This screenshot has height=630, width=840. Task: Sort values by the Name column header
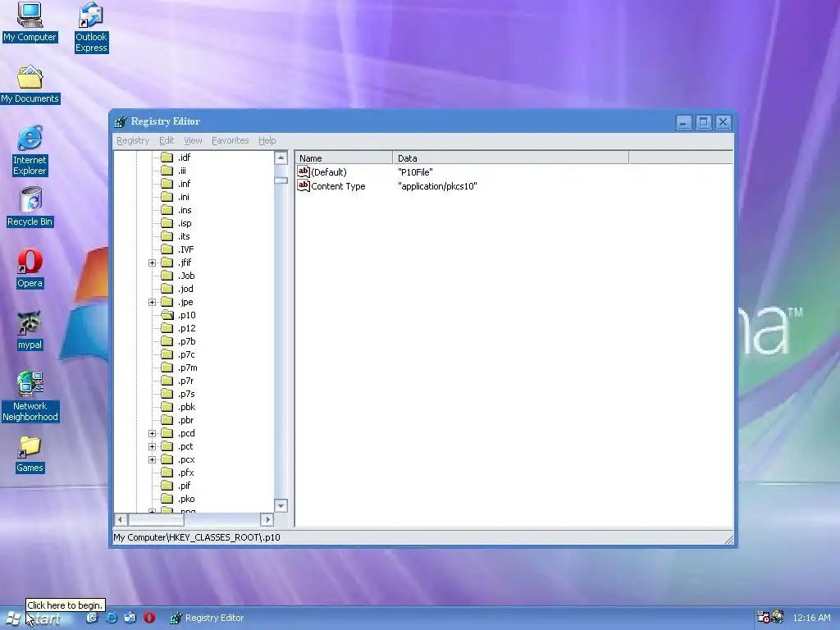pos(344,158)
